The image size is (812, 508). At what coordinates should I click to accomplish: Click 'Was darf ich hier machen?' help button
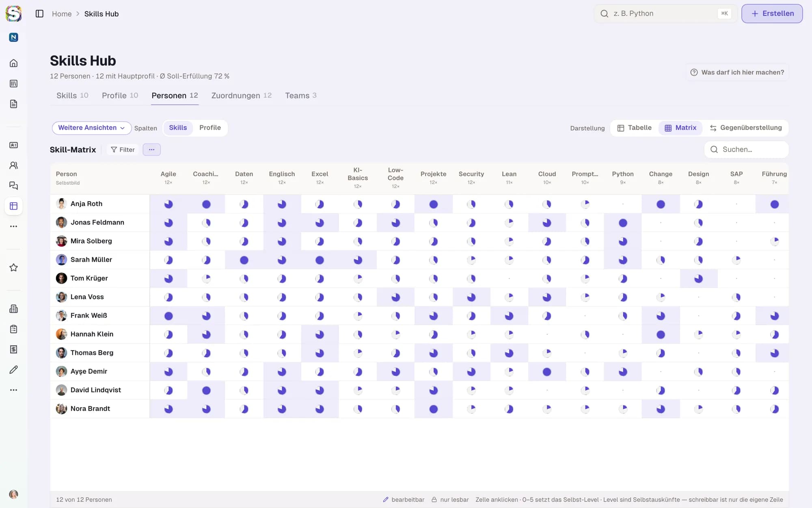[737, 72]
